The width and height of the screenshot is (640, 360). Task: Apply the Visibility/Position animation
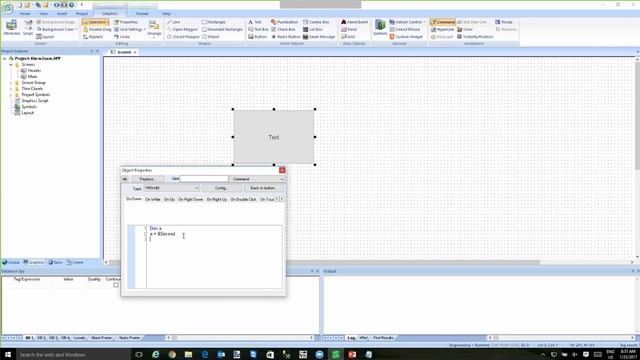coord(475,37)
